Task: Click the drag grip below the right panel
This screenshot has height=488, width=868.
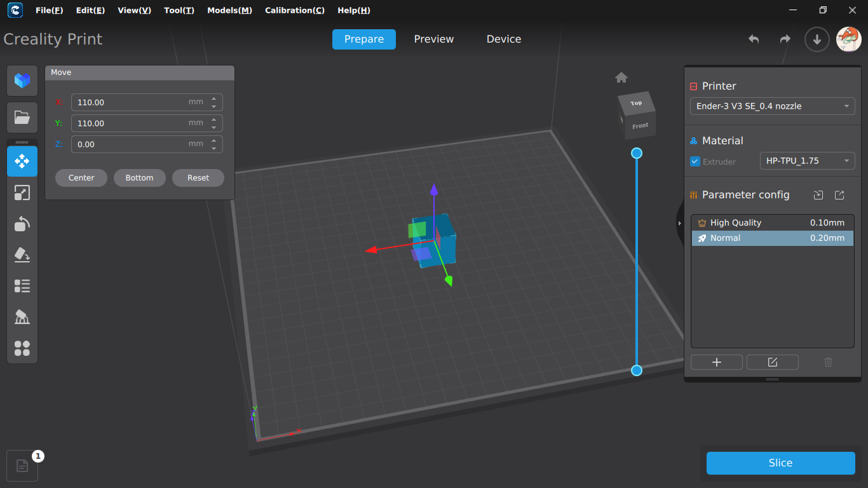Action: (x=773, y=379)
